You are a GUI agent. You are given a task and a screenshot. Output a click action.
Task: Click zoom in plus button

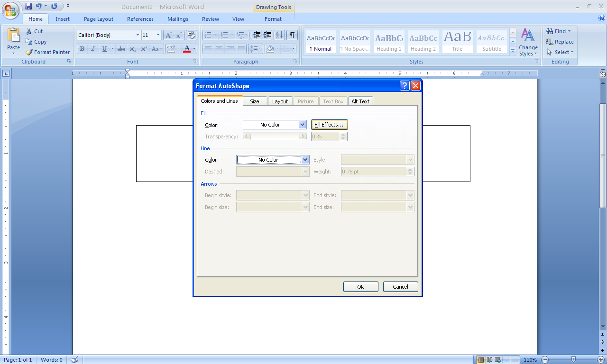point(601,360)
